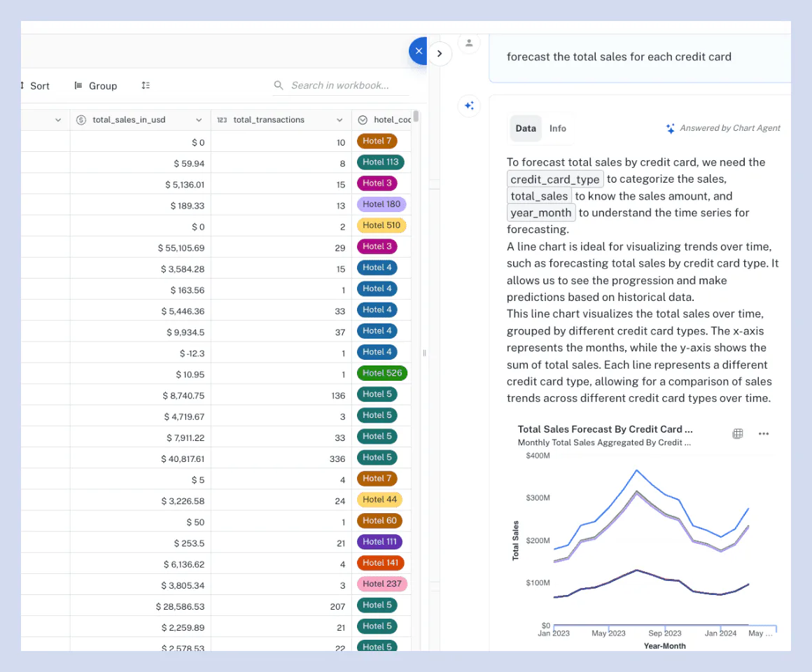Select the $ 9,934.5 sales cell
The image size is (812, 672).
(140, 332)
